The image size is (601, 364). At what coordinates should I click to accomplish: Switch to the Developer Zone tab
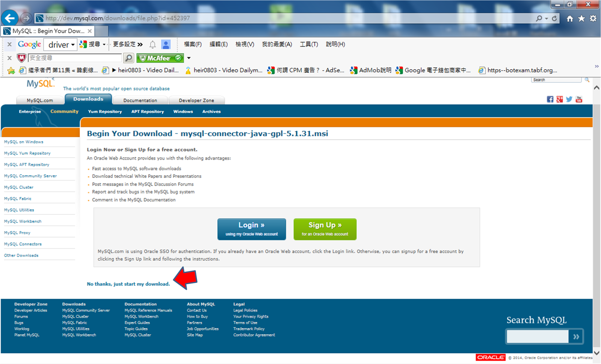[196, 100]
